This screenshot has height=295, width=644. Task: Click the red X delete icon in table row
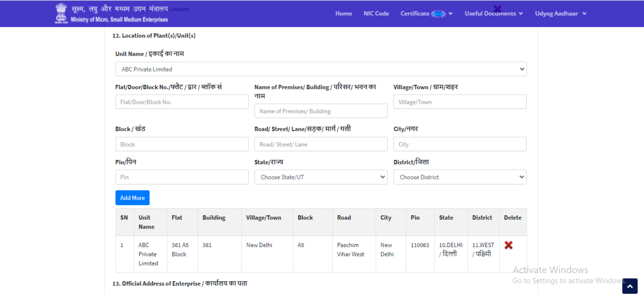pyautogui.click(x=508, y=245)
